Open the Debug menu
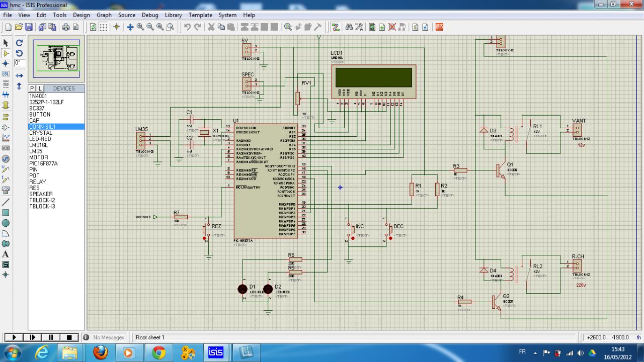Screen dimensions: 644x362 [x=150, y=15]
